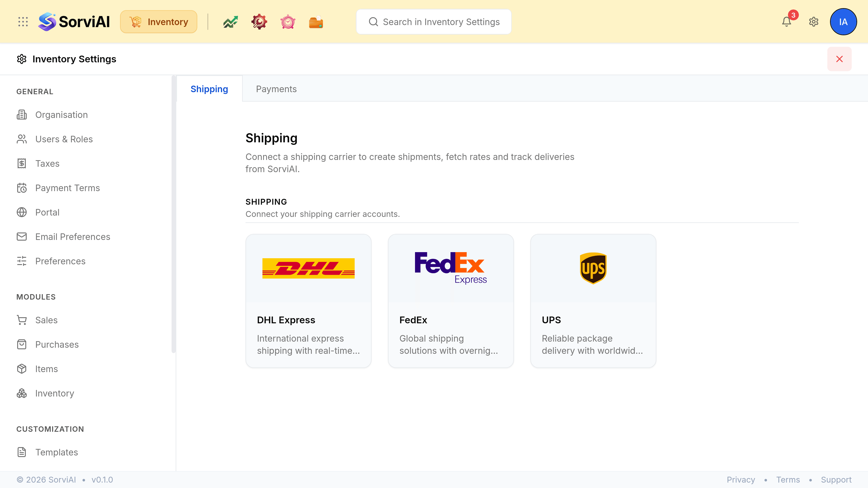Viewport: 868px width, 488px height.
Task: Click the Email Preferences envelope icon
Action: (x=21, y=237)
